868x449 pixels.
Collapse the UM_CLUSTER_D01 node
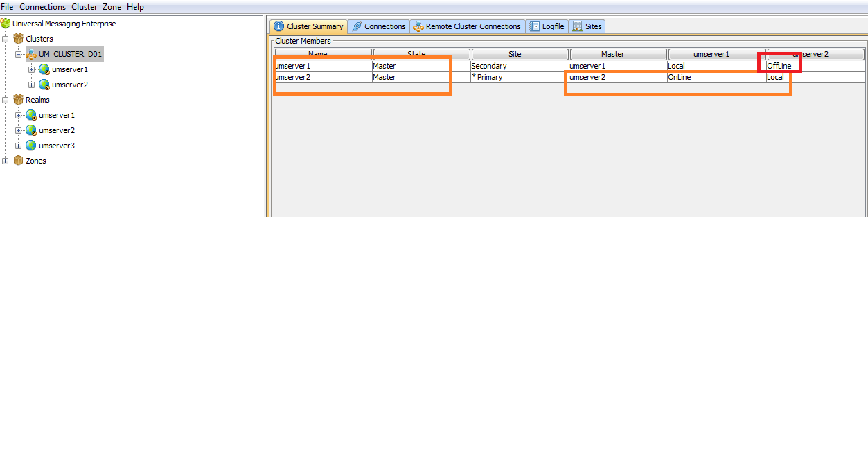(19, 54)
